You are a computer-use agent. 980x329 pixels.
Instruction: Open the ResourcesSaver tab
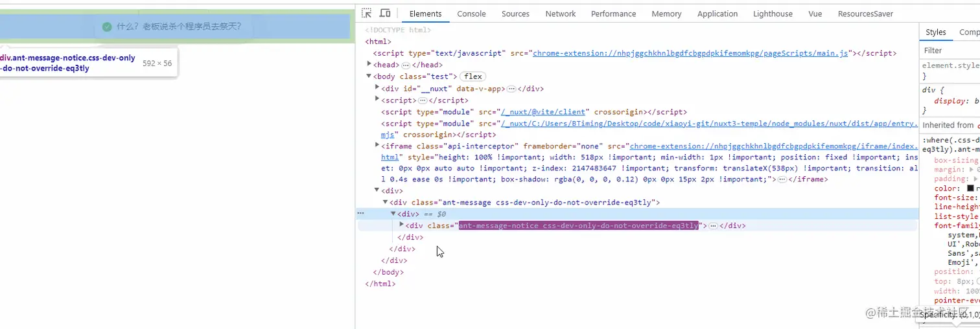[865, 14]
